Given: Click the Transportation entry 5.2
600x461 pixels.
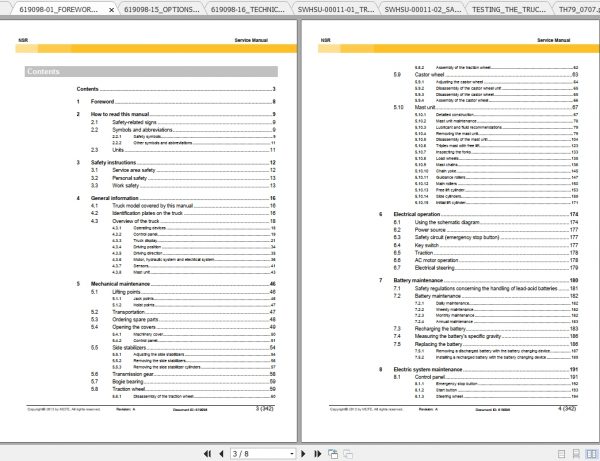Looking at the screenshot, I should tap(183, 312).
